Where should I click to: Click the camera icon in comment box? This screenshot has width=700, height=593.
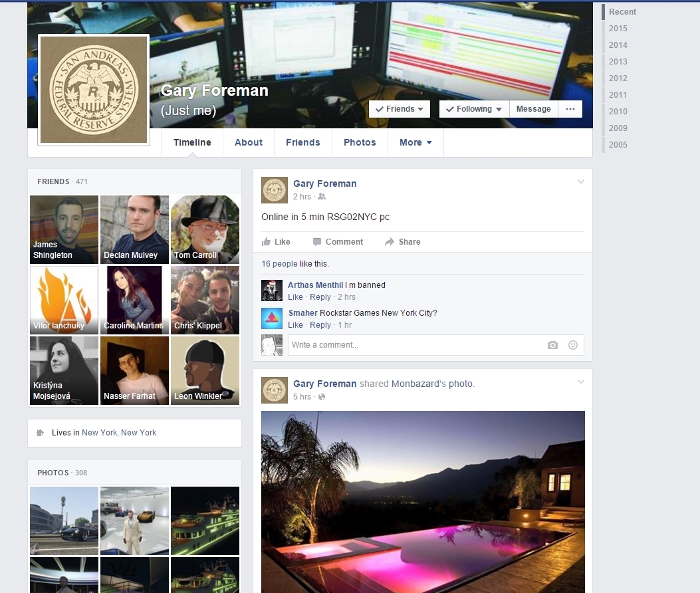point(552,345)
